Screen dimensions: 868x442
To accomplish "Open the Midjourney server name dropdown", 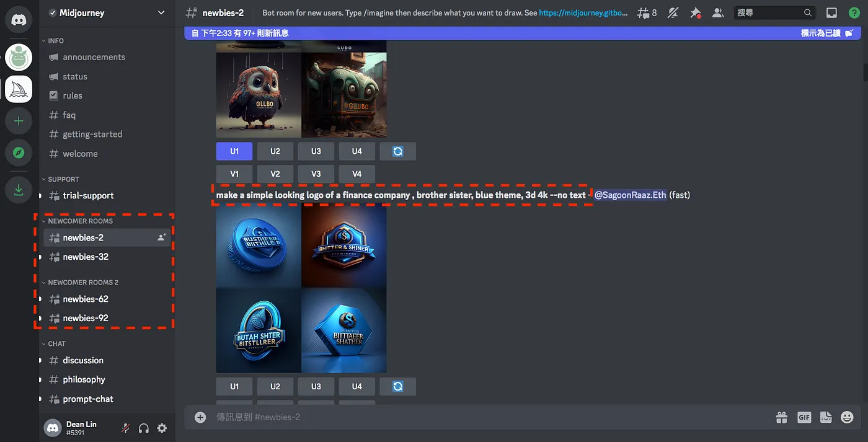I will tap(107, 12).
